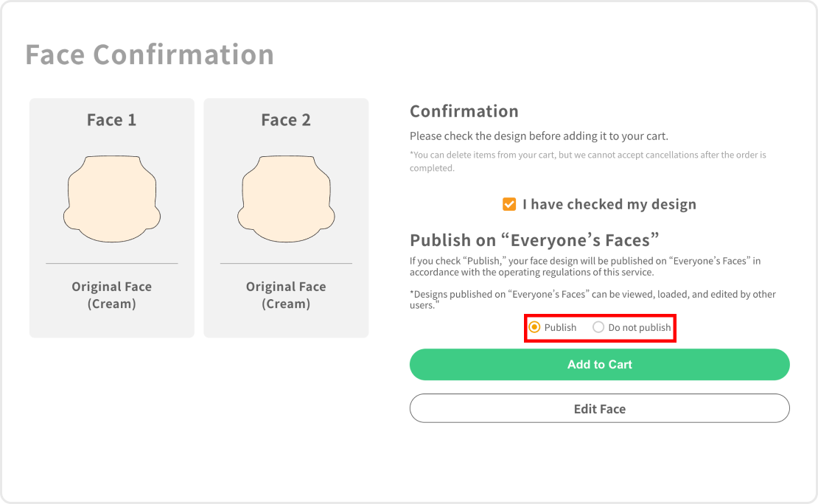Viewport: 818px width, 504px height.
Task: Click the operating regulations description paragraph
Action: 584,266
